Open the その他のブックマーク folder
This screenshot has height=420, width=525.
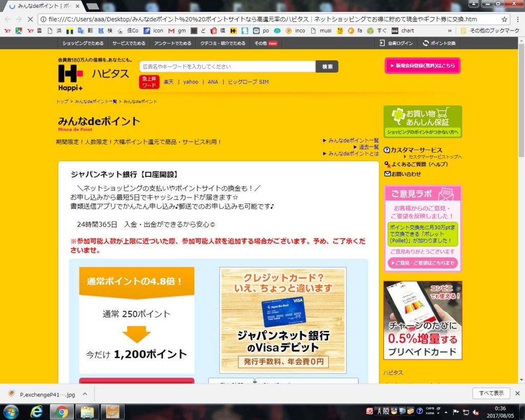click(490, 30)
